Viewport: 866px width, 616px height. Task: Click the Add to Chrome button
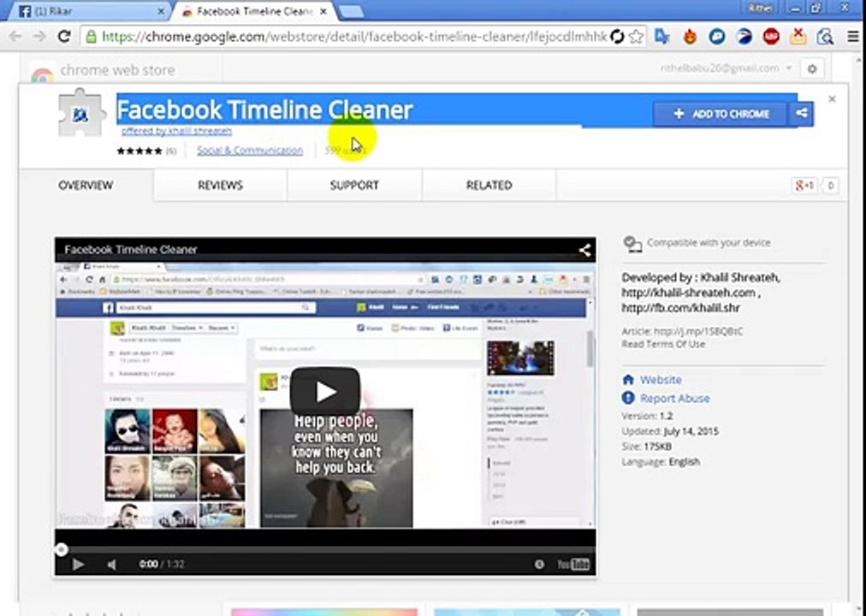(x=720, y=114)
